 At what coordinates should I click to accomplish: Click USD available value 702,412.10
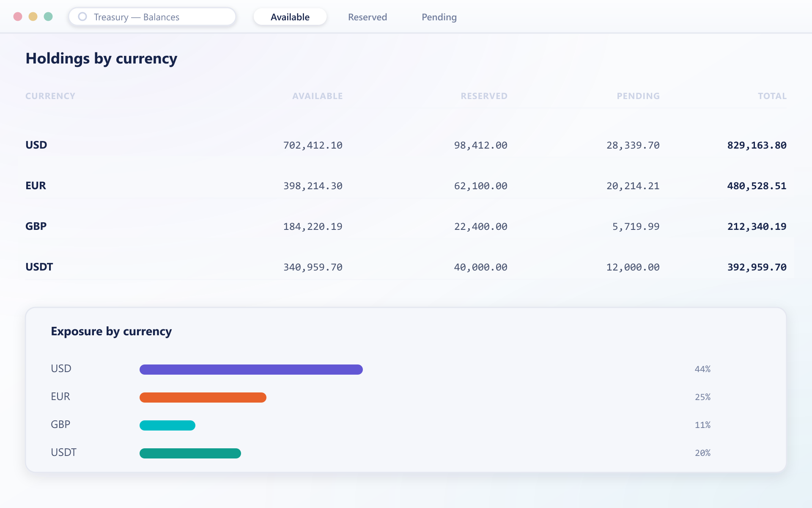click(313, 145)
